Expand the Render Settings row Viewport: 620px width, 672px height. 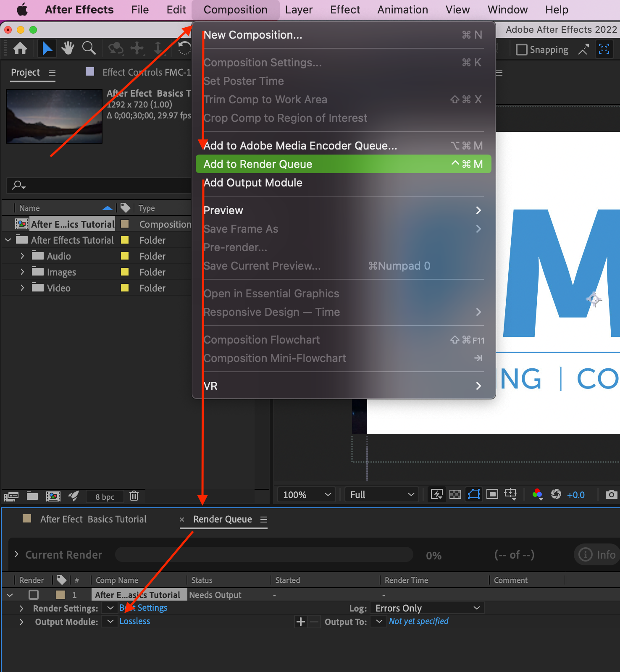[21, 608]
